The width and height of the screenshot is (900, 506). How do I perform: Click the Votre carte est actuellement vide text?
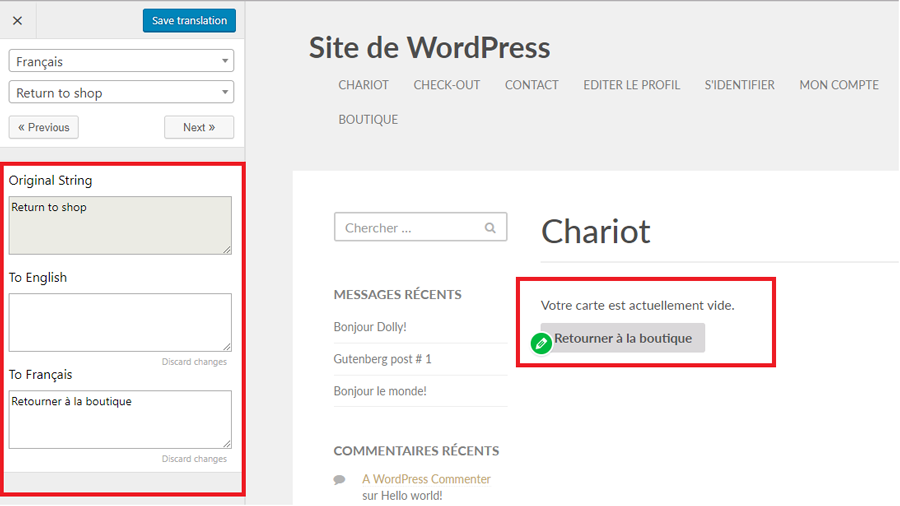637,305
